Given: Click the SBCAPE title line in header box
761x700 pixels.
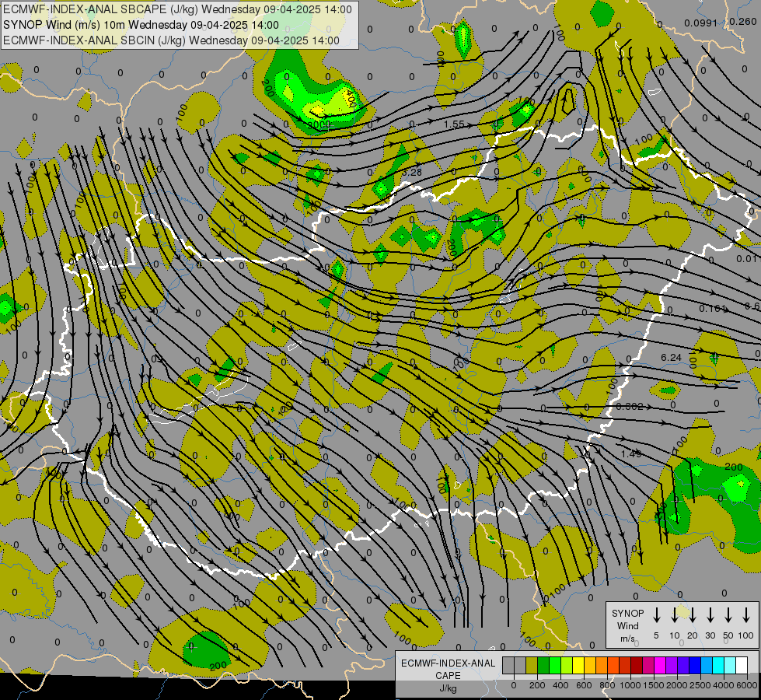Looking at the screenshot, I should pos(178,9).
